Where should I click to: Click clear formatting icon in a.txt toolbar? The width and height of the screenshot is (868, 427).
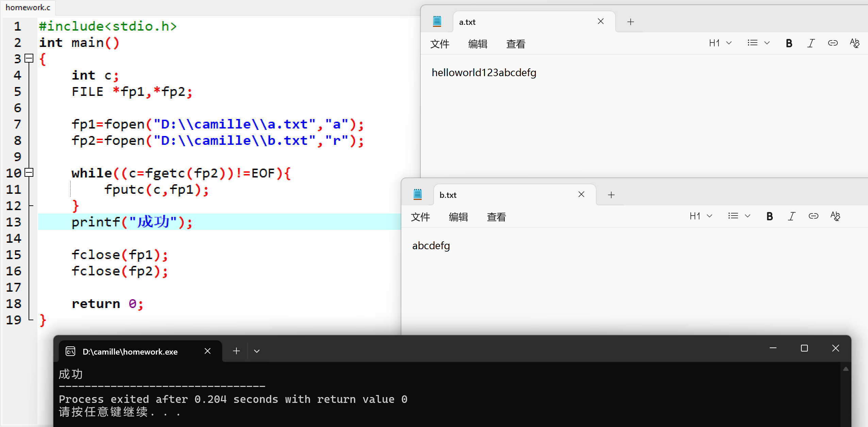pyautogui.click(x=854, y=43)
